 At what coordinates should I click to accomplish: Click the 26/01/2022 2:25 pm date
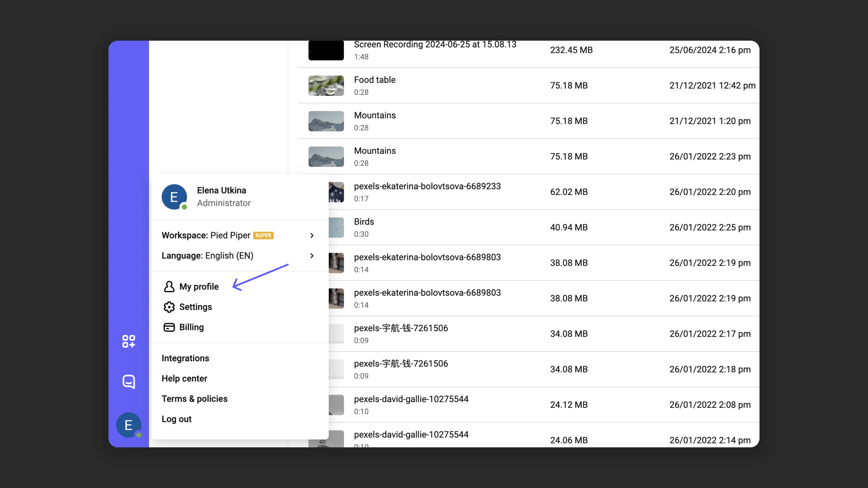[710, 227]
